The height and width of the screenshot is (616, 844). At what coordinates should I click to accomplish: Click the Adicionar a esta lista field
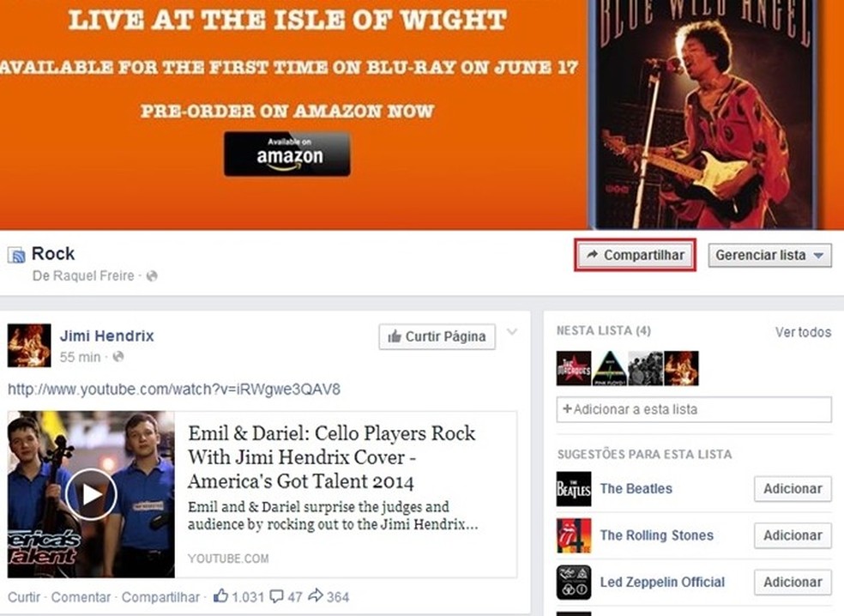click(x=694, y=409)
